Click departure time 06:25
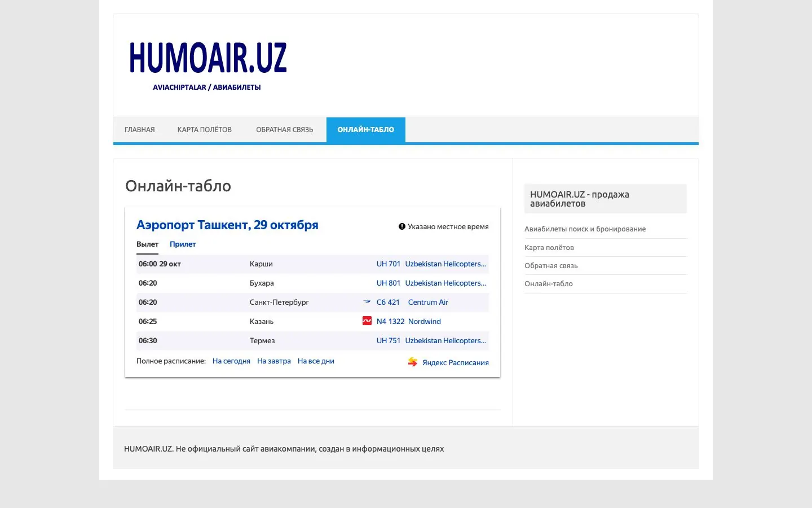The height and width of the screenshot is (508, 812). coord(148,321)
